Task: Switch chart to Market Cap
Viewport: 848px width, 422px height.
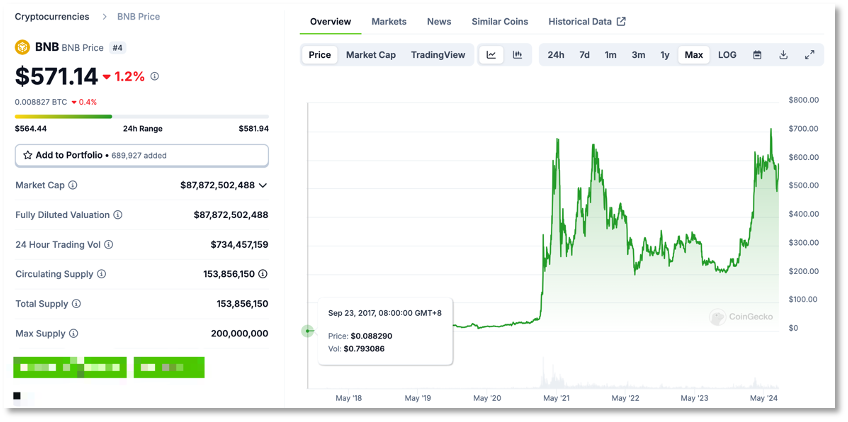Action: pos(371,55)
